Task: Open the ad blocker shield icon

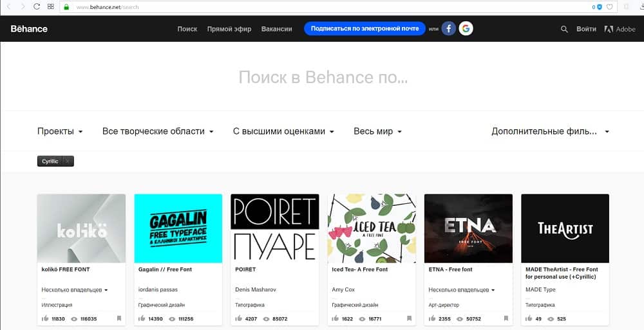Action: pyautogui.click(x=600, y=7)
